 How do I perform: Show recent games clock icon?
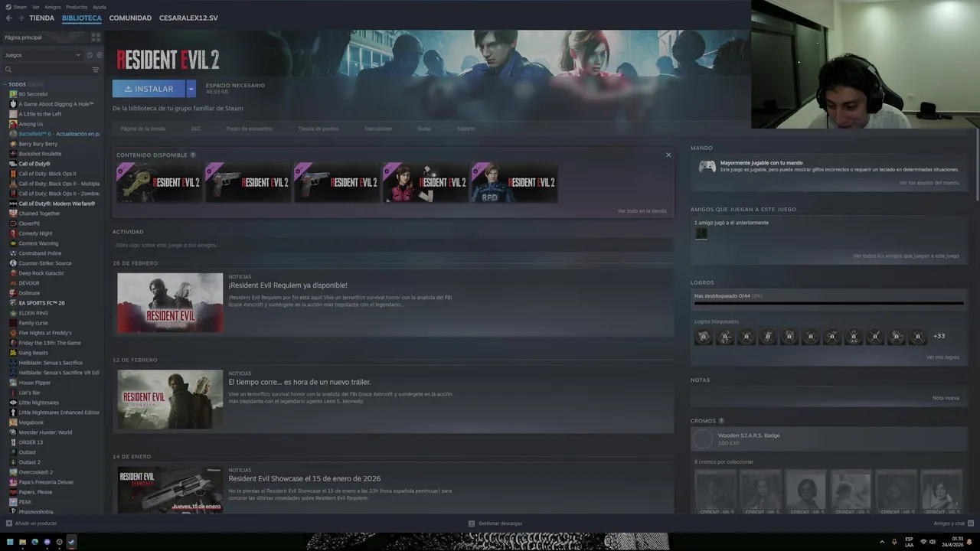pyautogui.click(x=90, y=55)
